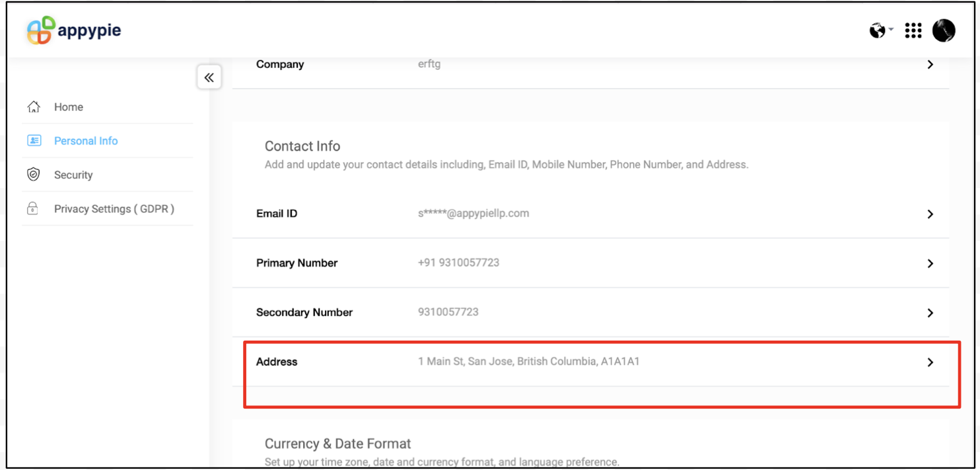Click the Personal Info card icon
The height and width of the screenshot is (470, 980).
(34, 141)
